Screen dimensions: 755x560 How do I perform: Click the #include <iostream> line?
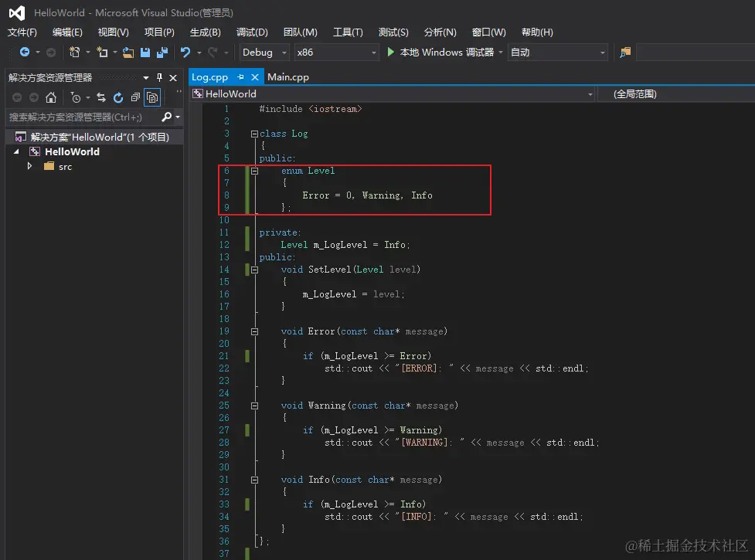coord(311,109)
